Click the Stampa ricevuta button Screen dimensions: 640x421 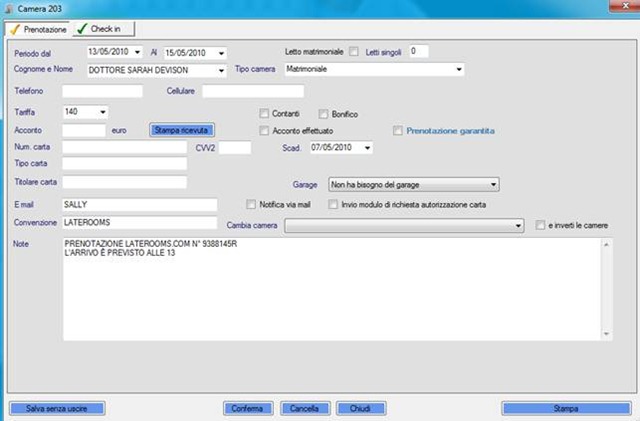coord(182,130)
